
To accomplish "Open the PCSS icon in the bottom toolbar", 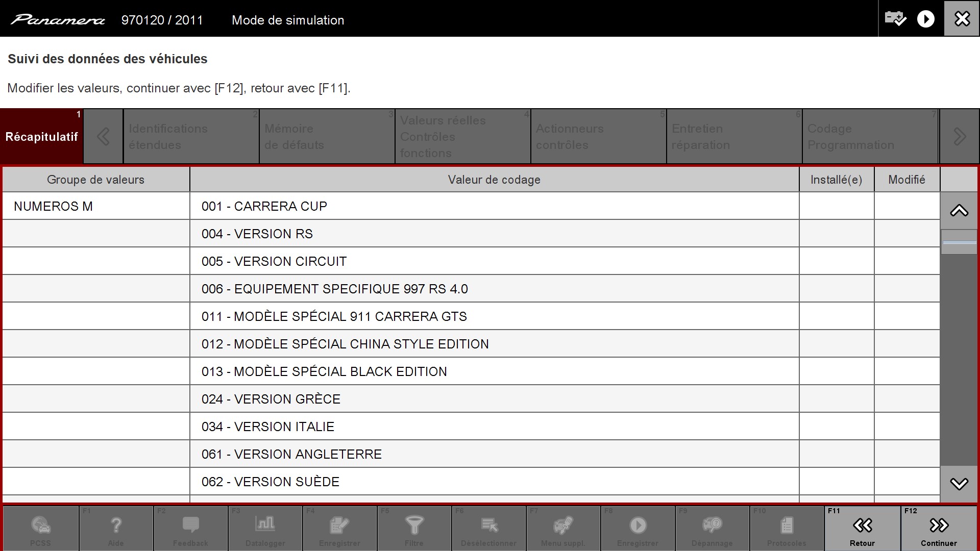I will coord(40,529).
